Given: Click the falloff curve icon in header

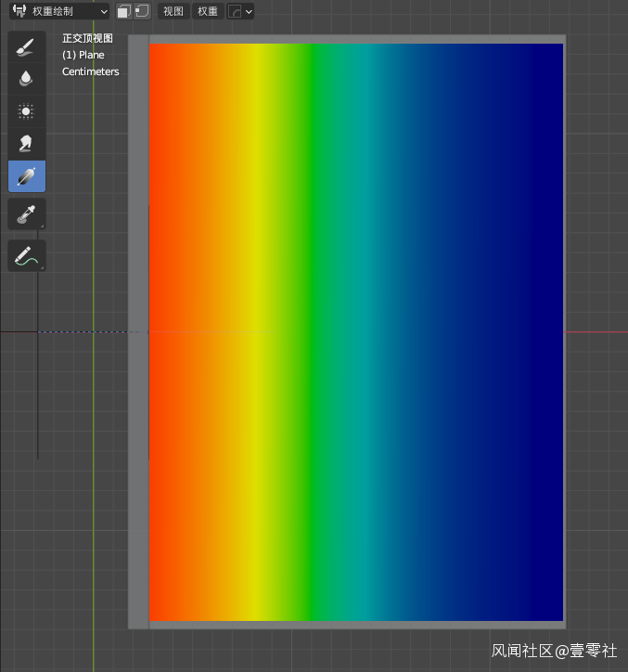Looking at the screenshot, I should (235, 11).
